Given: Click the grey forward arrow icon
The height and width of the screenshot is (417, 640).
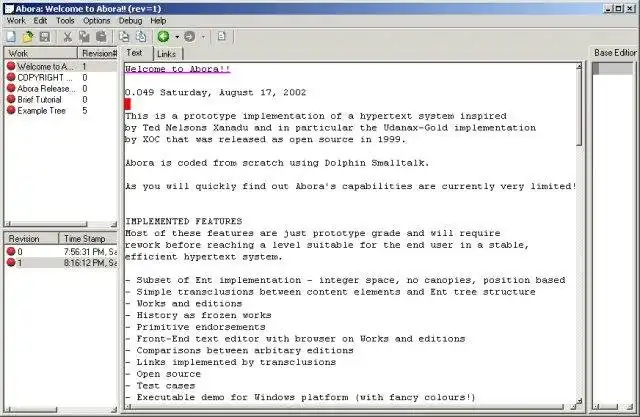Looking at the screenshot, I should [x=189, y=37].
